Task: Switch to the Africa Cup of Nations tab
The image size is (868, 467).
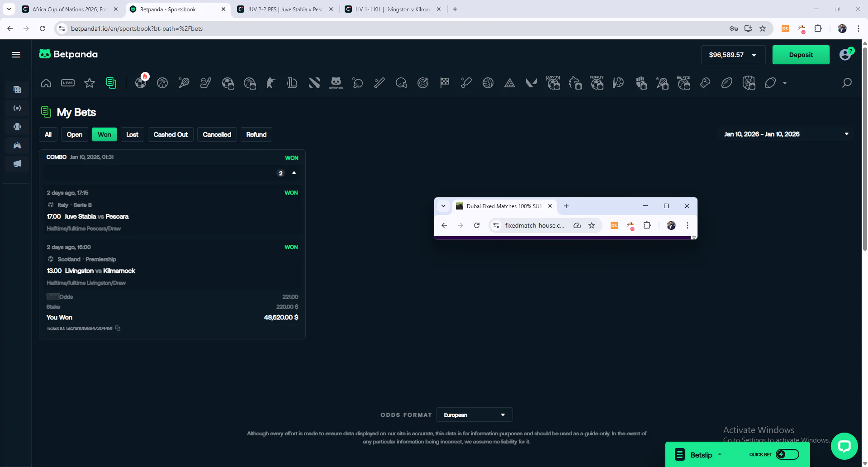Action: point(68,9)
